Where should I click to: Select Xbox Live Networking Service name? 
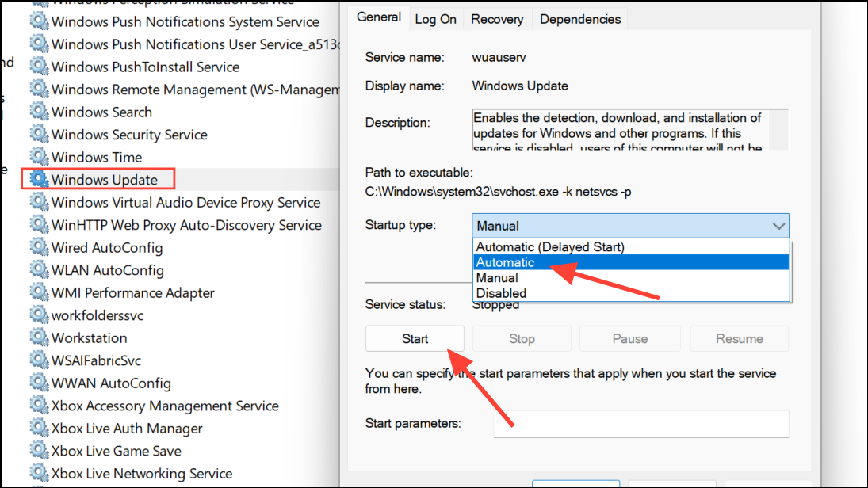[142, 475]
